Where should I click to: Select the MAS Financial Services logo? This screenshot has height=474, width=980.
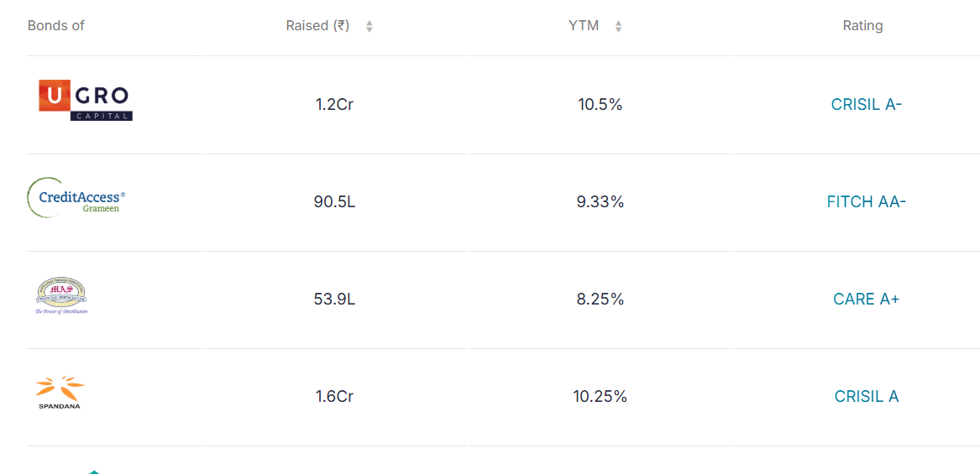tap(61, 296)
